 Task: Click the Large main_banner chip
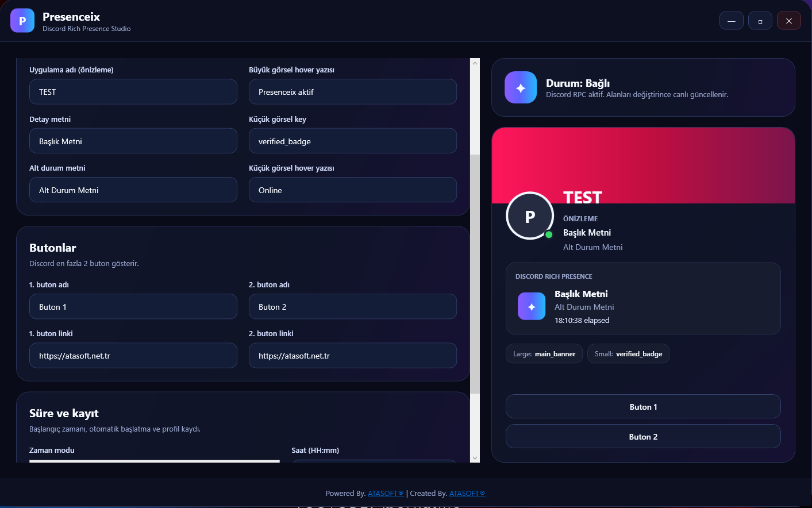click(544, 354)
